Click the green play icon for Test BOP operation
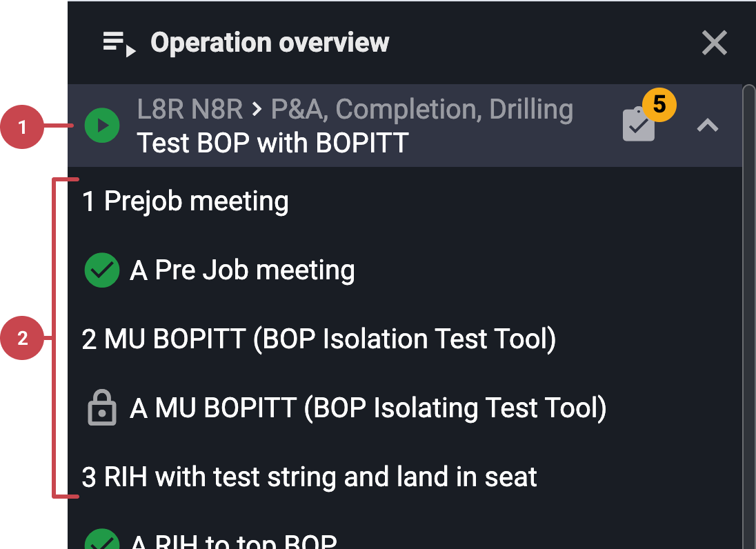756x549 pixels. [101, 126]
